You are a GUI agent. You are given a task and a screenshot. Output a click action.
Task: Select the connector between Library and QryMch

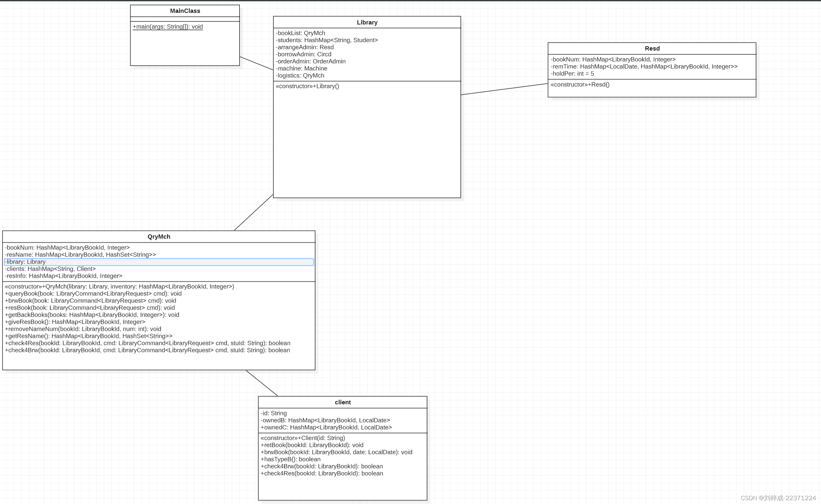tap(253, 212)
